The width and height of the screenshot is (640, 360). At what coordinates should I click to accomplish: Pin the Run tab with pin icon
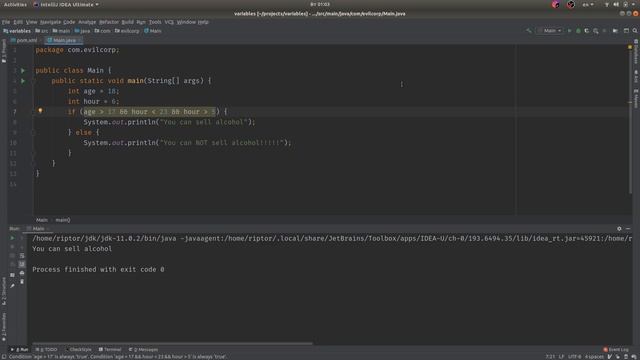click(x=12, y=286)
